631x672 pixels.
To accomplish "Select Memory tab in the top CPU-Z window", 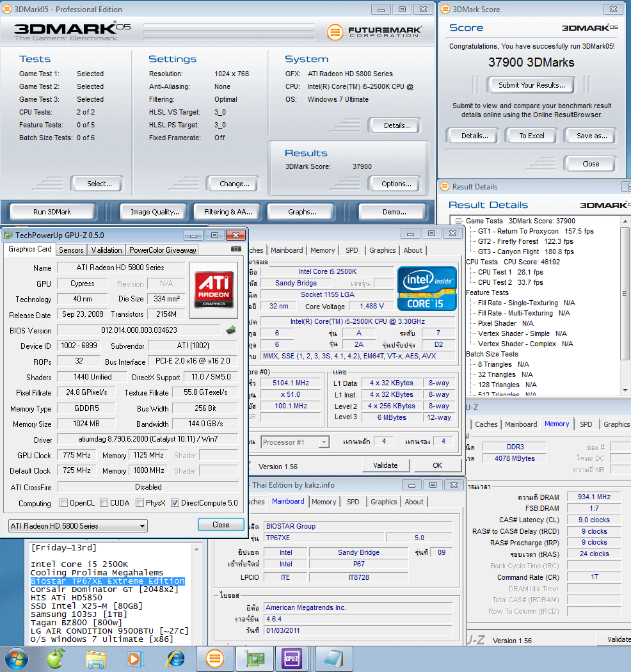I will pos(323,250).
